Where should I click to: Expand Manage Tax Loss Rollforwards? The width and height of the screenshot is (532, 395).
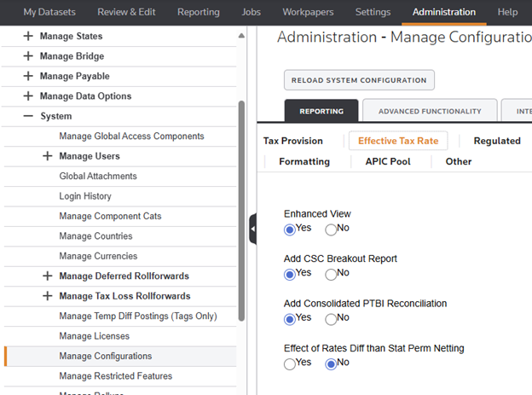(x=48, y=296)
